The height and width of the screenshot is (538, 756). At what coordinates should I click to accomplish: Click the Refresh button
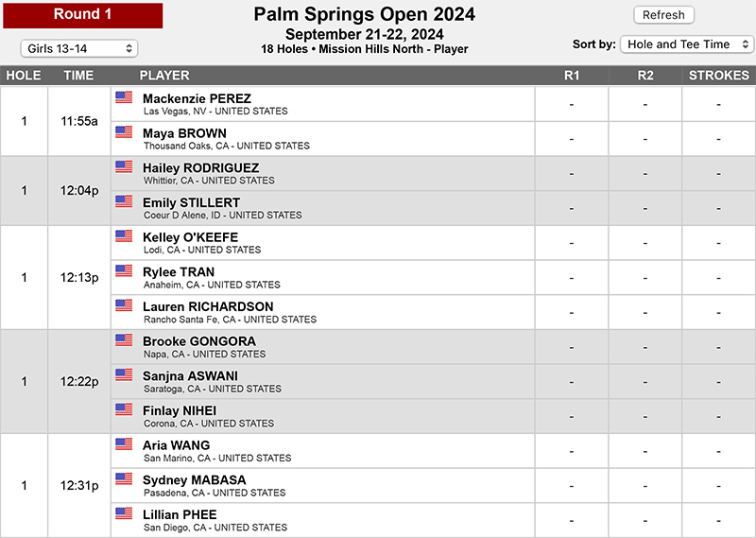tap(664, 15)
